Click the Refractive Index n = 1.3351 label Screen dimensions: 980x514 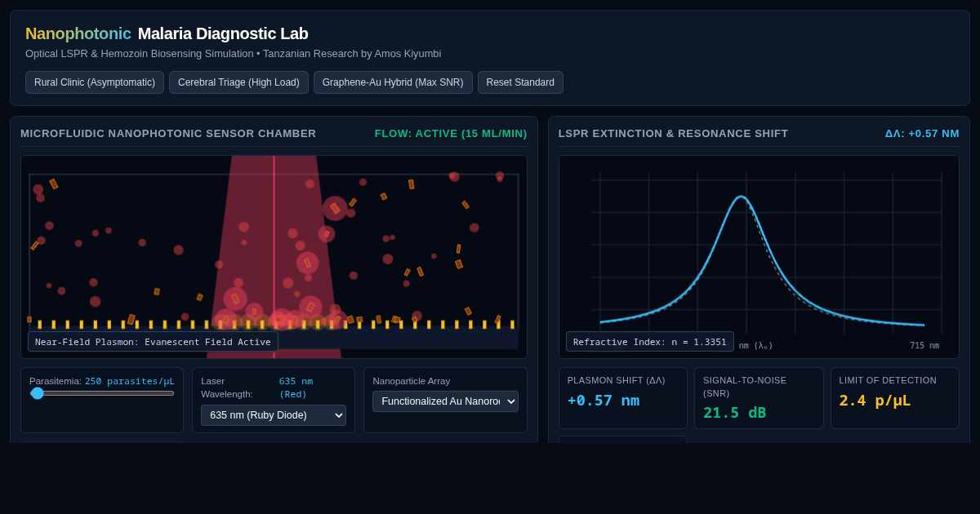[650, 342]
